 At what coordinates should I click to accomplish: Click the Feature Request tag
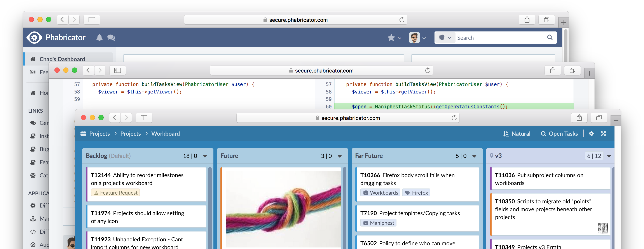[115, 193]
